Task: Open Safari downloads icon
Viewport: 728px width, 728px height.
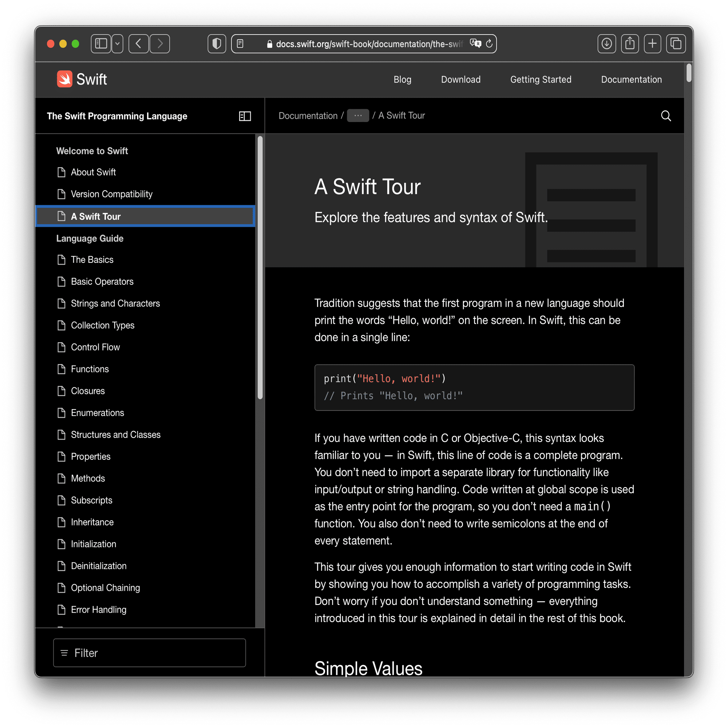Action: tap(606, 44)
